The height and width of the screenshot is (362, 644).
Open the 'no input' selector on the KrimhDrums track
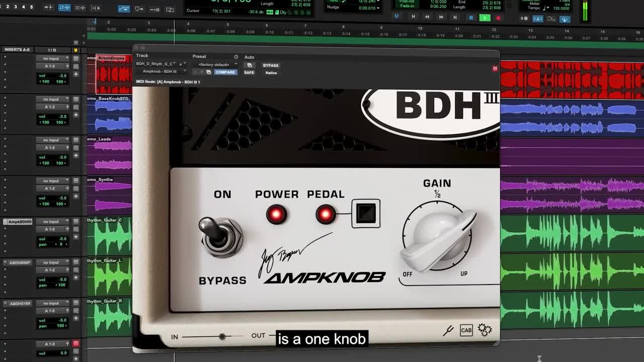click(52, 58)
